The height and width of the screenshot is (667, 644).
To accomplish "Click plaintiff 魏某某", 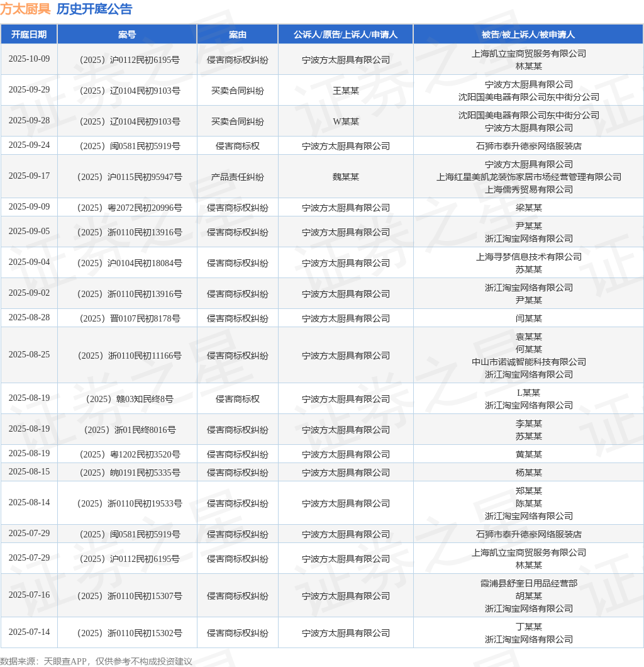I will [346, 177].
